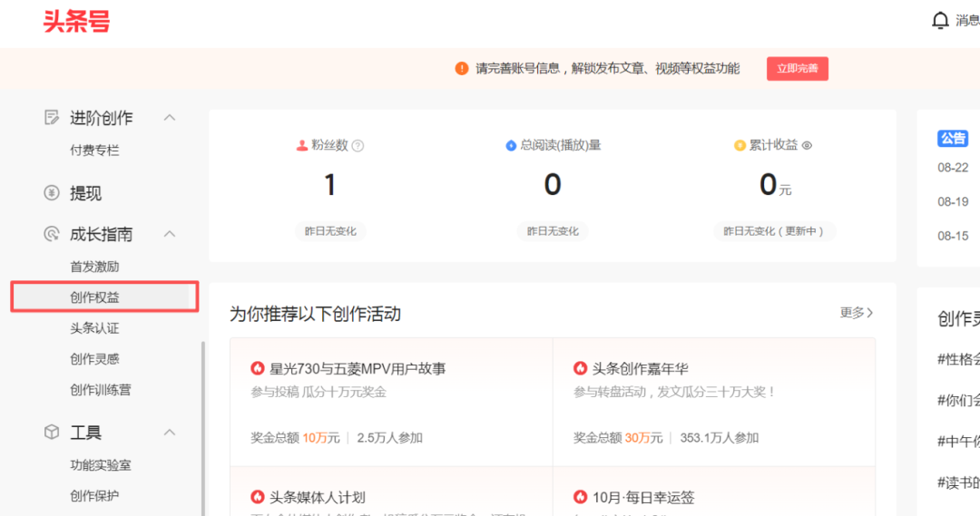Click 昨日无变化(更新中) earnings status

coord(774,231)
